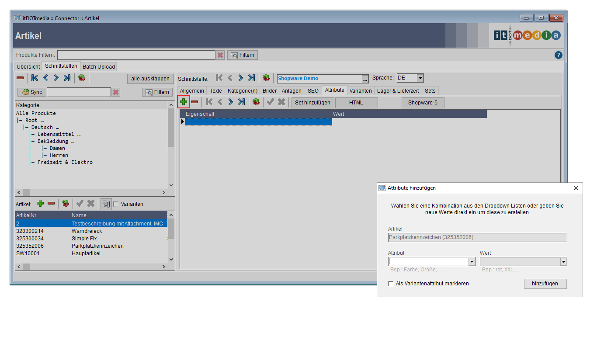Viewport: 611px width, 364px height.
Task: Open the Wert dropdown in dialog
Action: click(x=563, y=262)
